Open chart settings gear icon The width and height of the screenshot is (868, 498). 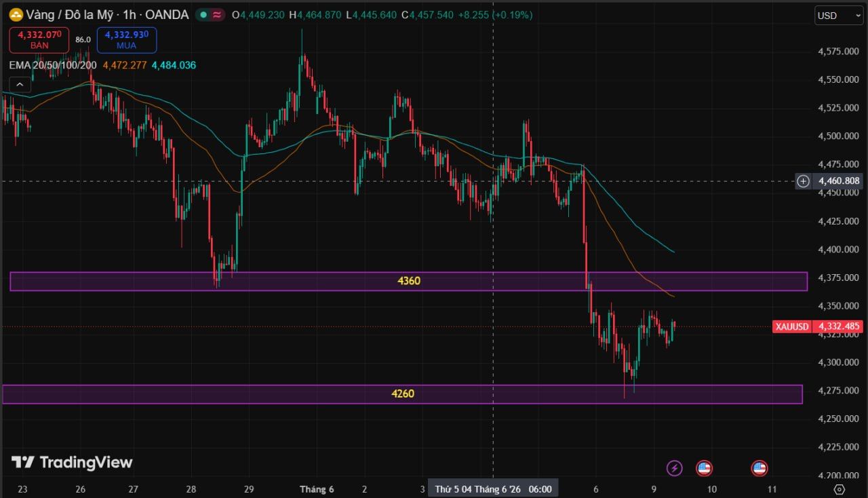click(x=839, y=489)
